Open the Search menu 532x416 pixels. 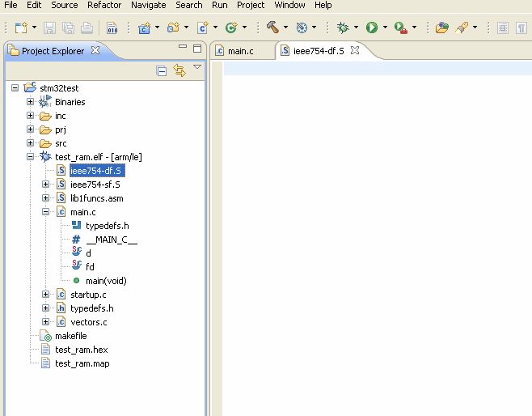click(188, 5)
